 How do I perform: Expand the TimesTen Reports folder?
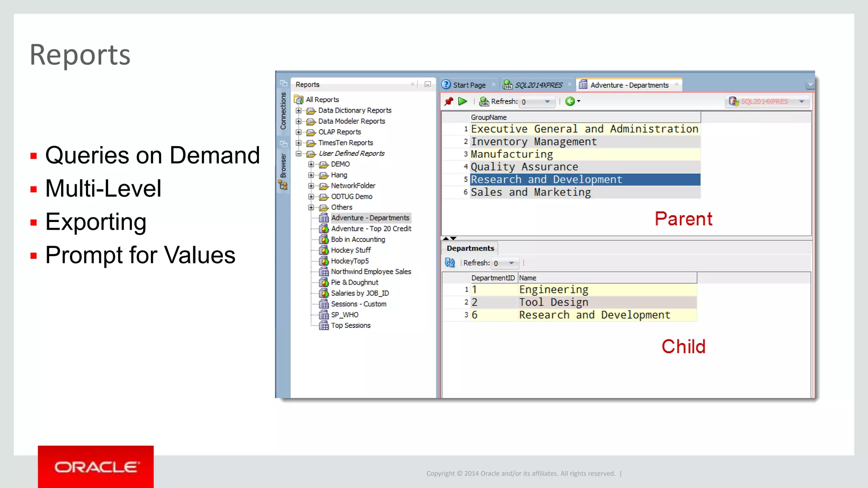[x=299, y=143]
